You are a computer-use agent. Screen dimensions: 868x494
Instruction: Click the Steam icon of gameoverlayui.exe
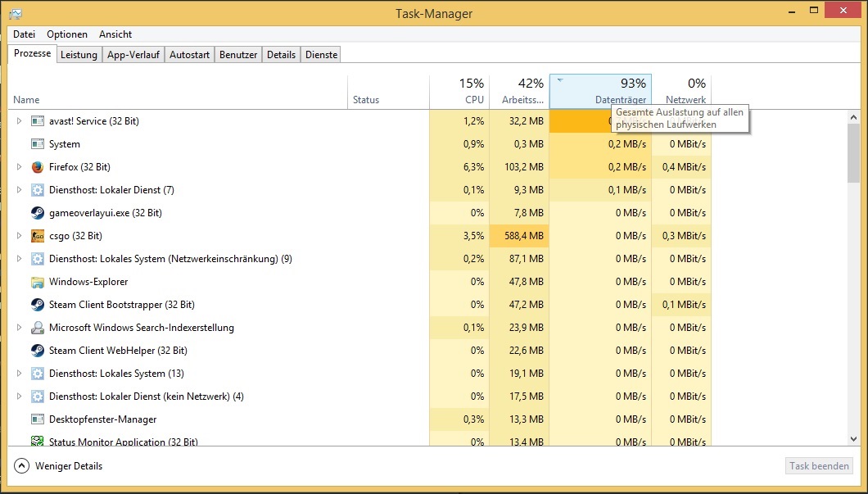(37, 213)
